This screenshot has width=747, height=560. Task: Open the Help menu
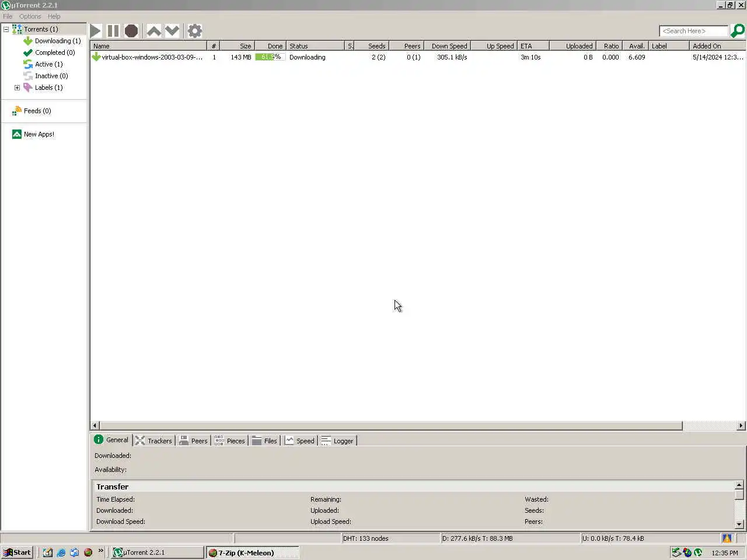coord(54,16)
